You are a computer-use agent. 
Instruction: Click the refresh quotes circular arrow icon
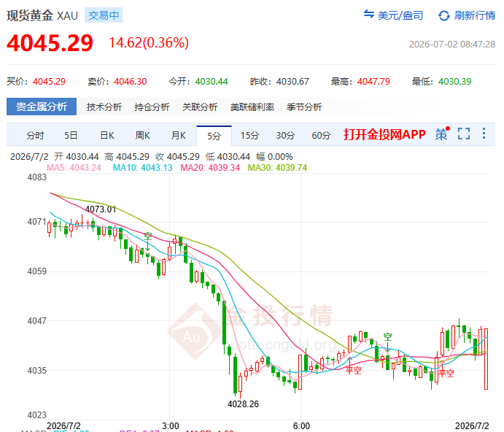pyautogui.click(x=444, y=15)
